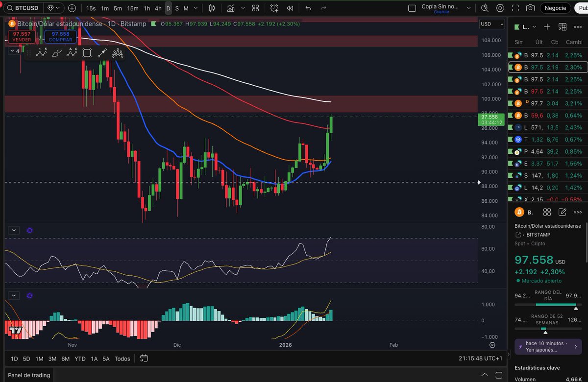This screenshot has width=588, height=382.
Task: Click the undo arrow
Action: [x=308, y=8]
